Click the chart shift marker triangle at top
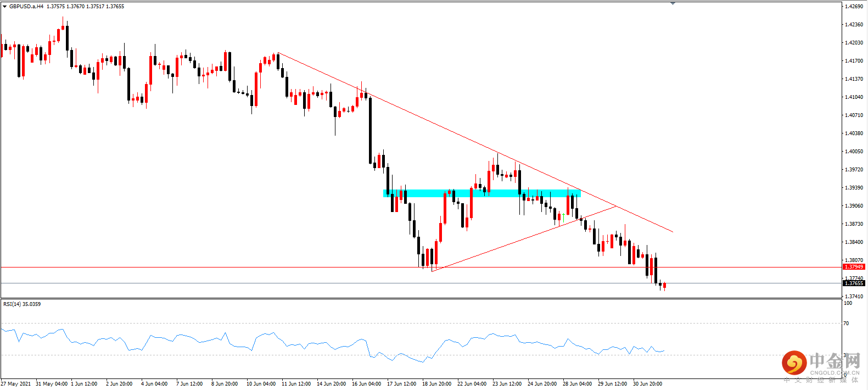 click(673, 3)
